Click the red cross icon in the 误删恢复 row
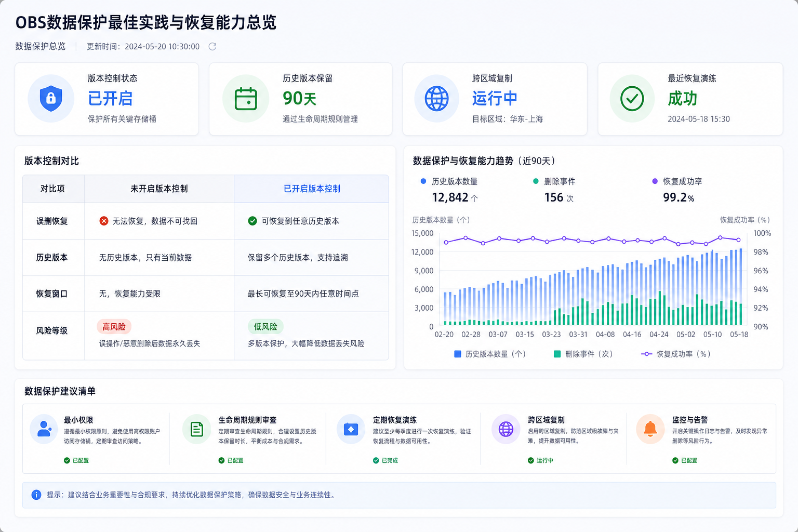 click(x=104, y=221)
